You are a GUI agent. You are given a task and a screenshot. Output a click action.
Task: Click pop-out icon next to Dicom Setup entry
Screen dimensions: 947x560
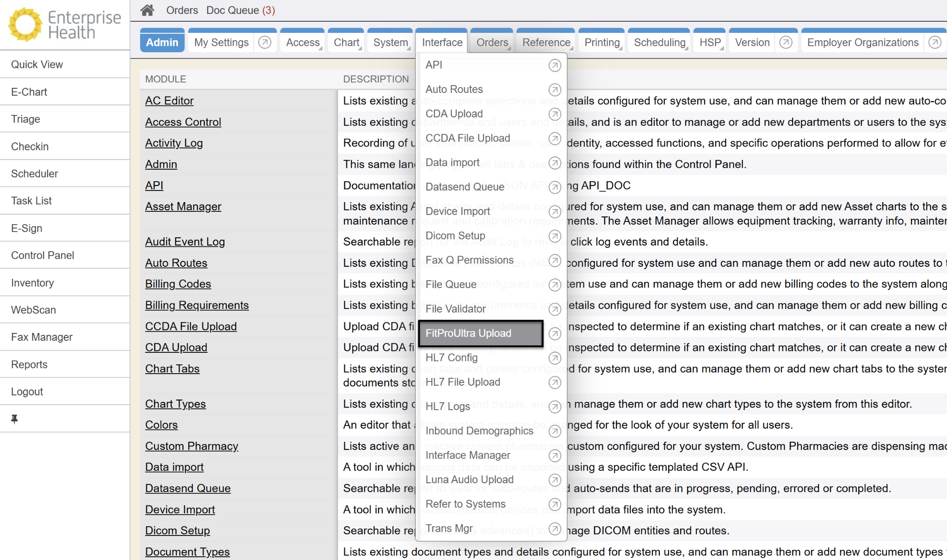(554, 236)
